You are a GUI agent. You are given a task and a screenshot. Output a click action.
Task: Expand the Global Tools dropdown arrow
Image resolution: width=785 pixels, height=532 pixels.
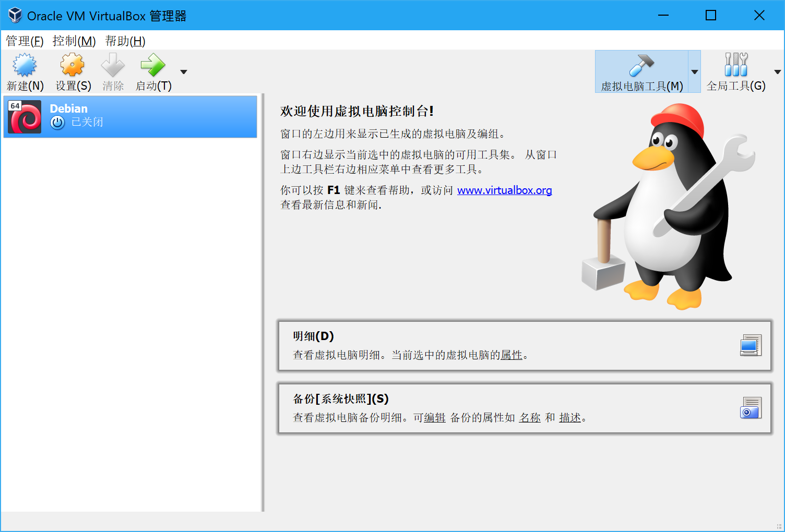point(777,72)
